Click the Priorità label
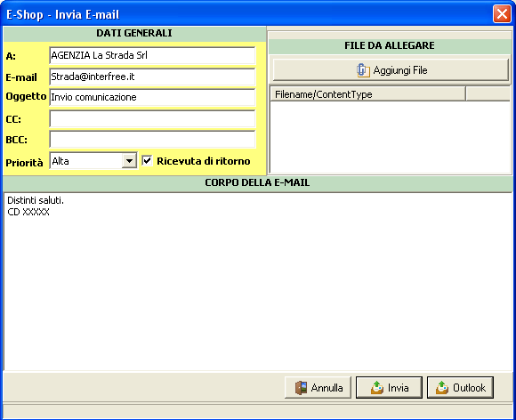 pos(24,163)
